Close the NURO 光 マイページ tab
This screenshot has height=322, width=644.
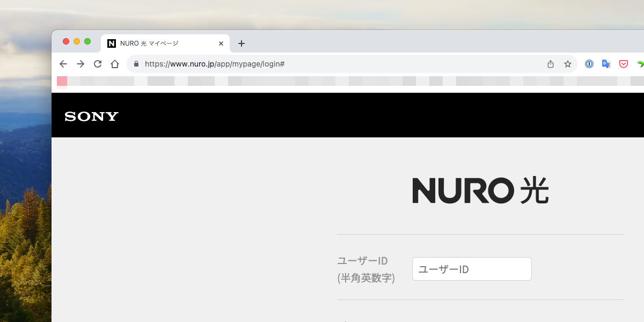point(221,43)
